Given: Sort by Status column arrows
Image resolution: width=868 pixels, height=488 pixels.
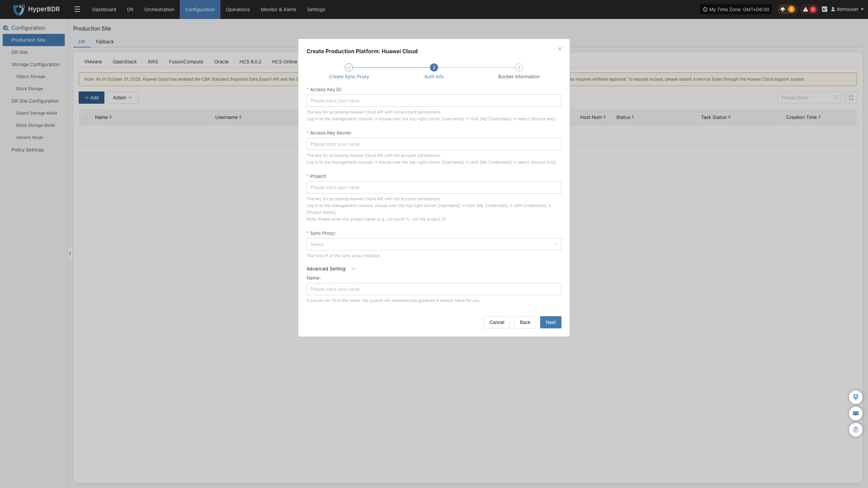Looking at the screenshot, I should [x=633, y=117].
